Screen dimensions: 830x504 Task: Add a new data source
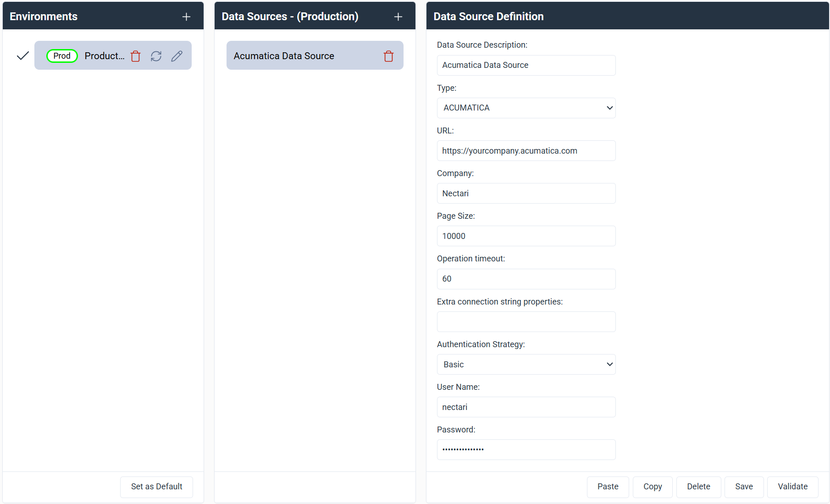(398, 16)
